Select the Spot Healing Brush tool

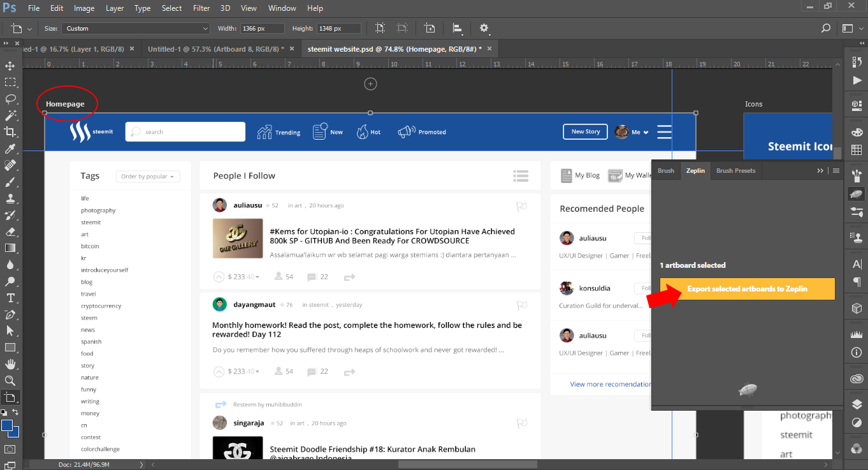pyautogui.click(x=10, y=165)
